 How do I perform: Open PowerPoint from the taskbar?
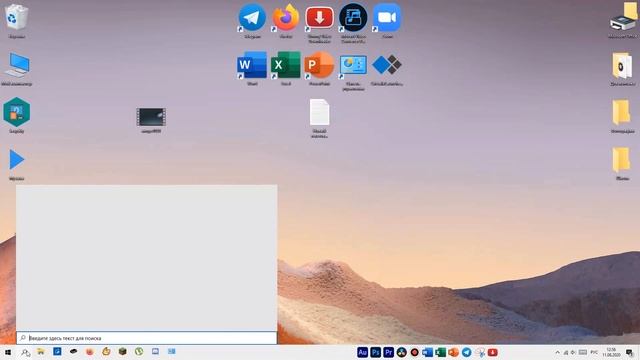453,352
